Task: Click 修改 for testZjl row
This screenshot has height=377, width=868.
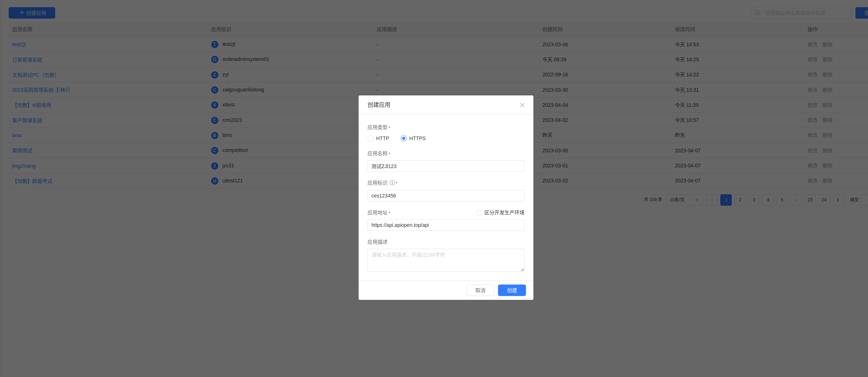Action: 812,44
